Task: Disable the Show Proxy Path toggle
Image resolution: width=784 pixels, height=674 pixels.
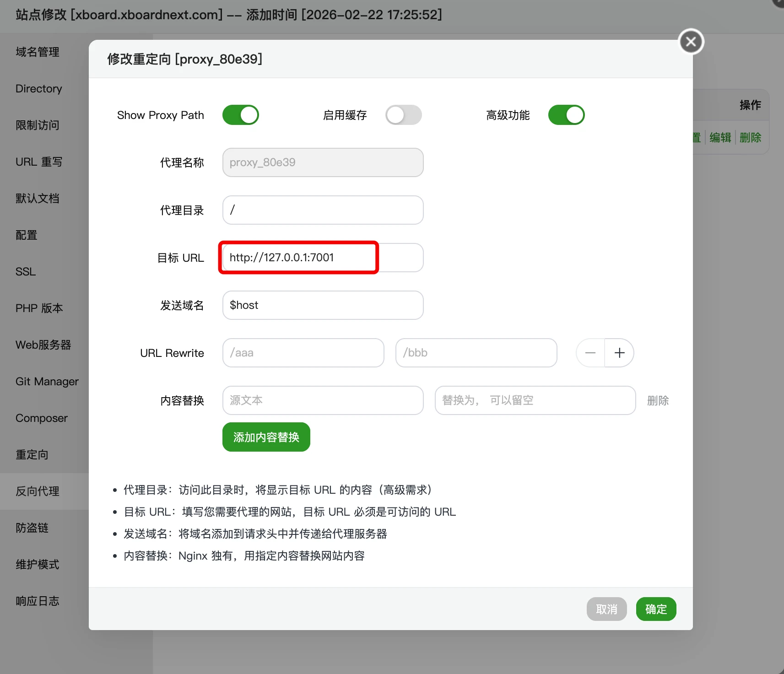Action: point(241,115)
